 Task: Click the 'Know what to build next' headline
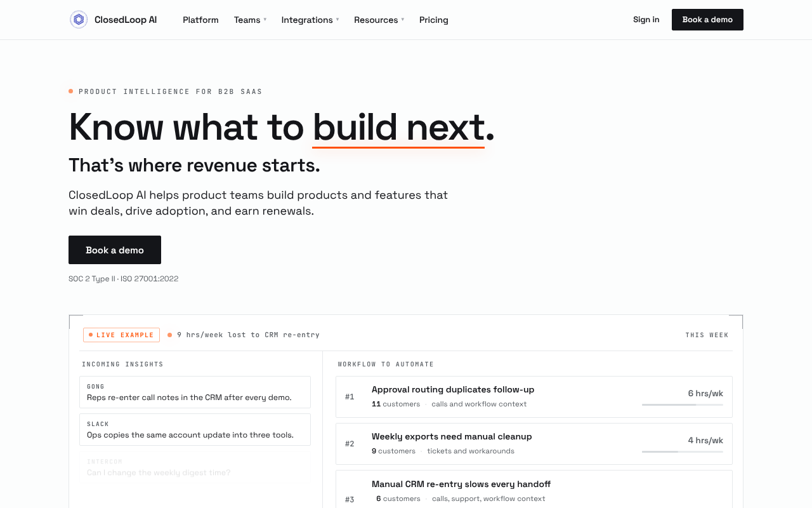pyautogui.click(x=281, y=127)
